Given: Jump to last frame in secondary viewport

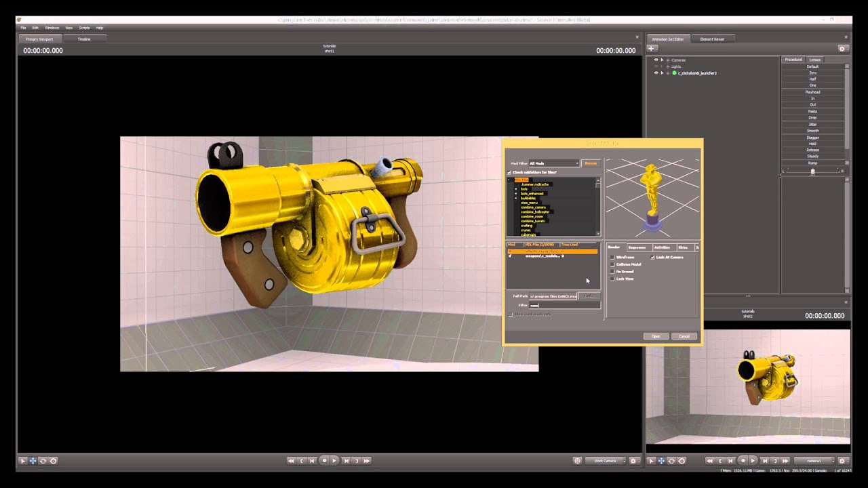Looking at the screenshot, I should pos(785,461).
